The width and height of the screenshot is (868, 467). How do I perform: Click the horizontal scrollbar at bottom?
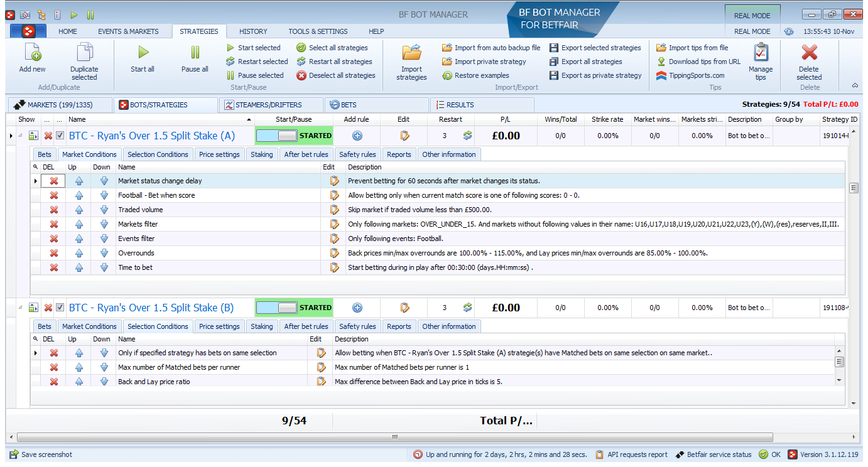click(x=394, y=436)
